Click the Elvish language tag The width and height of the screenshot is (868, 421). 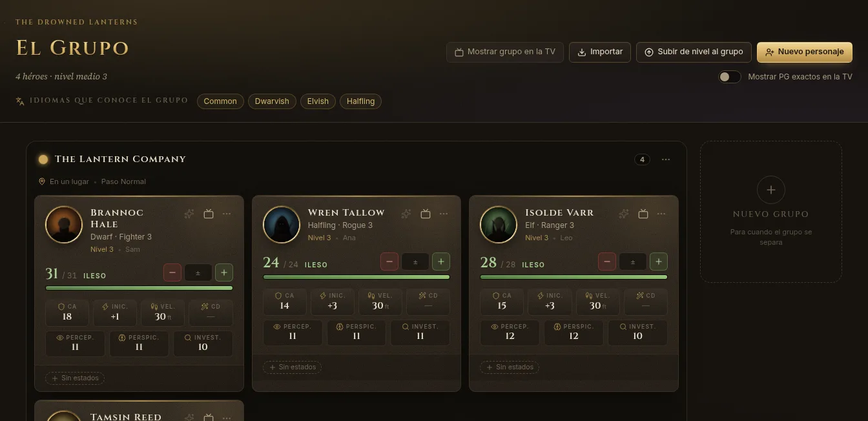point(318,101)
